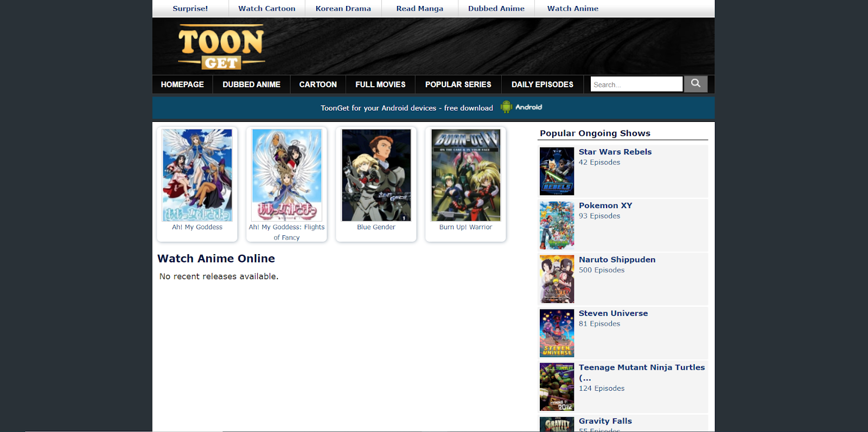The width and height of the screenshot is (868, 432).
Task: Open Watch Cartoon in the top bar
Action: [x=267, y=9]
